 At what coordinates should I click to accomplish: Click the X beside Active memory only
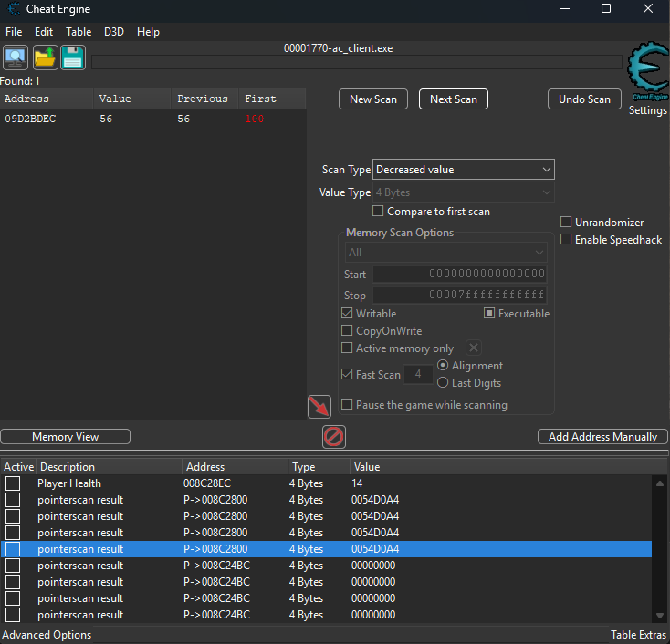(x=474, y=348)
